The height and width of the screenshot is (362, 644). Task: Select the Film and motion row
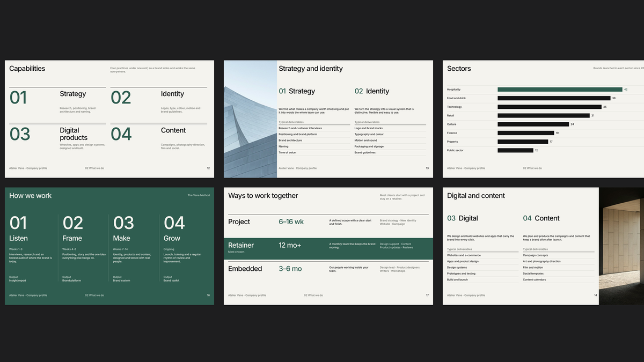pyautogui.click(x=559, y=268)
